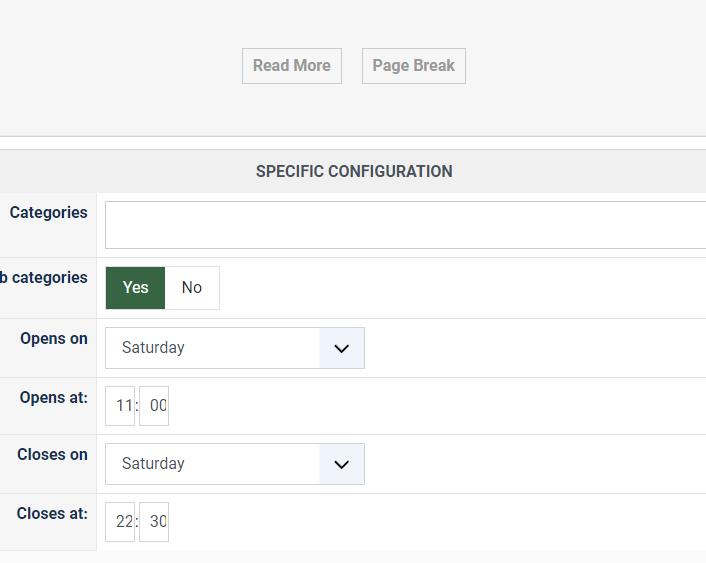The image size is (706, 563).
Task: Insert a Page Break
Action: point(413,66)
